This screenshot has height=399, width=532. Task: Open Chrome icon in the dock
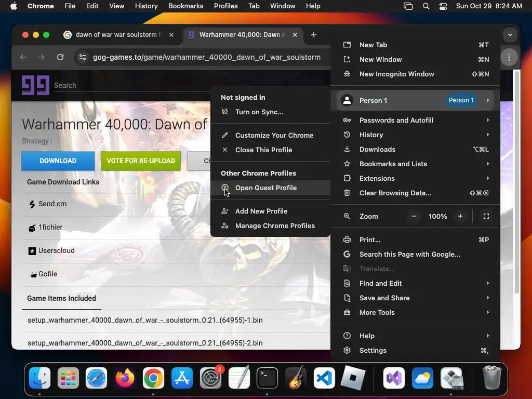[153, 378]
